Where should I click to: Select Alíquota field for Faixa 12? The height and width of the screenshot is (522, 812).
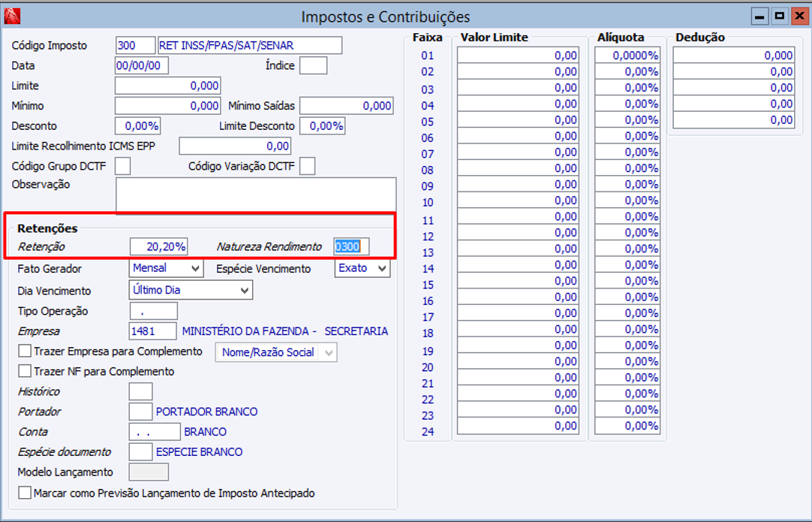[627, 232]
